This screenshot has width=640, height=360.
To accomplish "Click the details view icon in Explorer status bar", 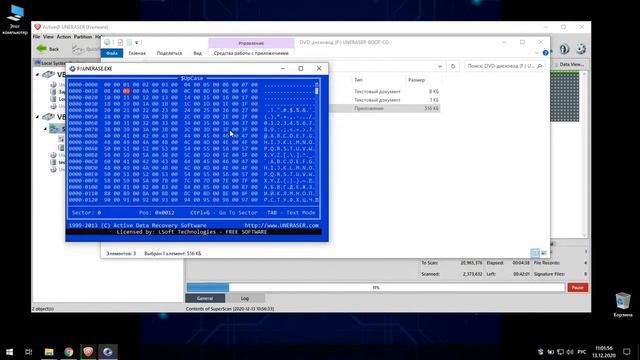I will pyautogui.click(x=535, y=253).
